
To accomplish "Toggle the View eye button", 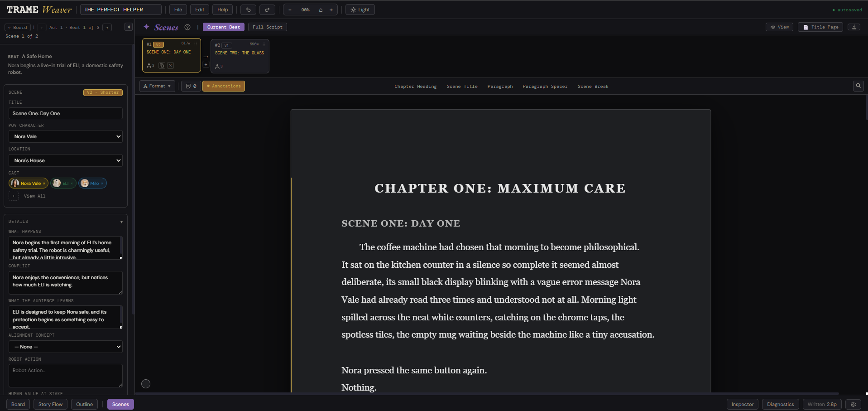I will point(779,27).
